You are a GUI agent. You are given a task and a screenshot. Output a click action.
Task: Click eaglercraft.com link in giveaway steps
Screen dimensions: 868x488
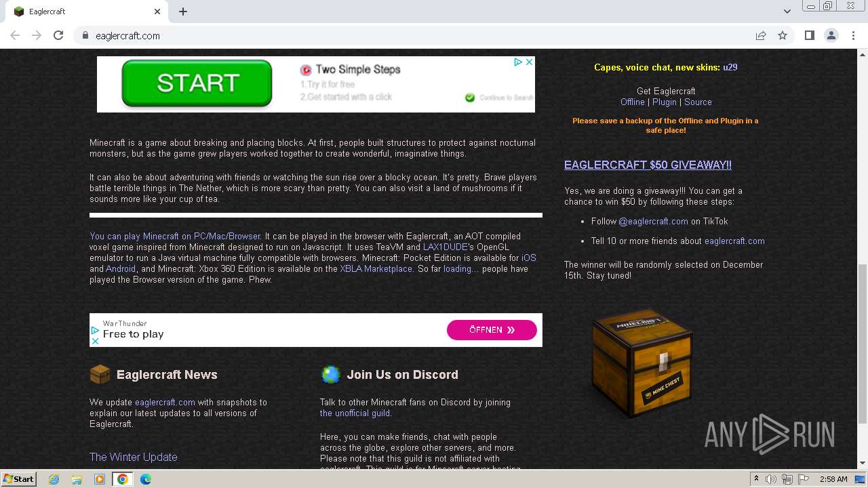734,241
